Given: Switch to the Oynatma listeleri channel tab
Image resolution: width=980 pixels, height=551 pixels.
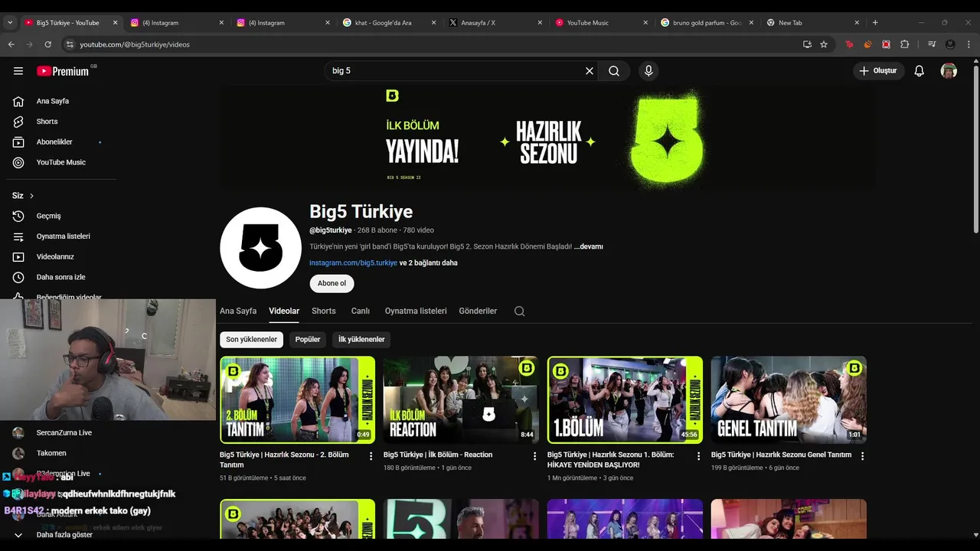Looking at the screenshot, I should point(416,311).
